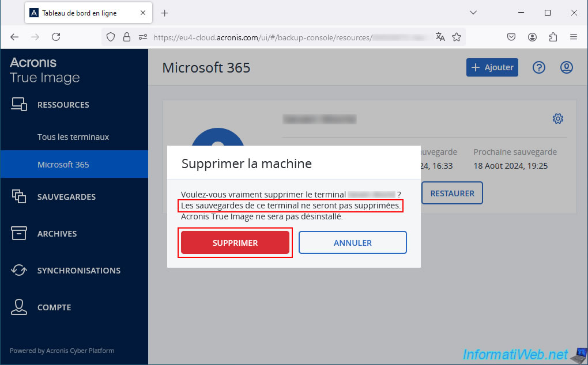Cancel deletion with the ANNULER button
588x365 pixels.
click(x=352, y=242)
